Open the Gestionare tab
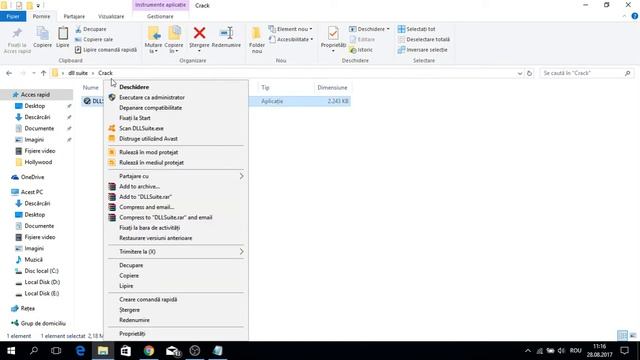The image size is (640, 360). pos(160,16)
